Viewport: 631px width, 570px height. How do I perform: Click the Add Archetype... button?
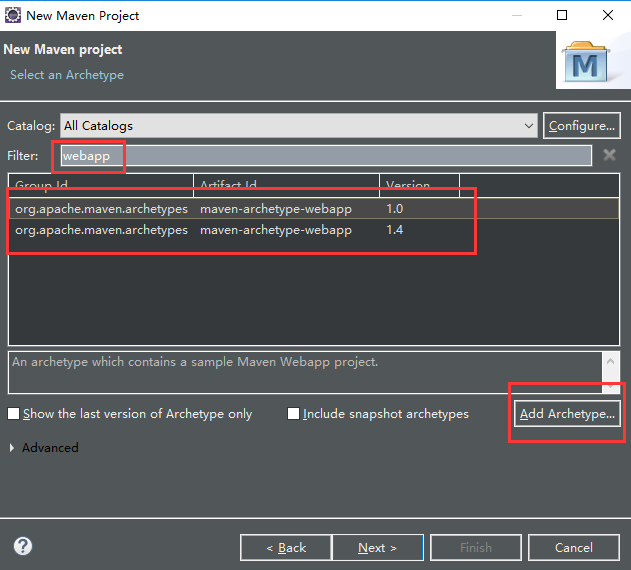pyautogui.click(x=567, y=413)
